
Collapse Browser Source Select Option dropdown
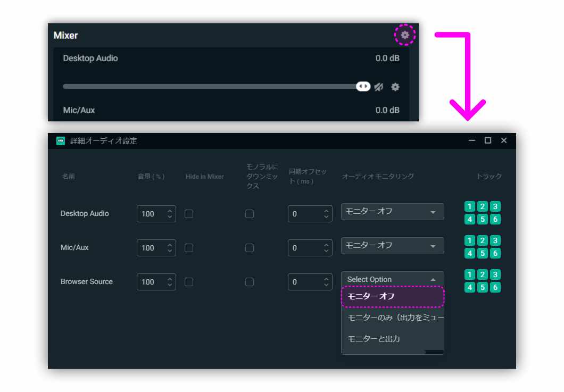(392, 279)
